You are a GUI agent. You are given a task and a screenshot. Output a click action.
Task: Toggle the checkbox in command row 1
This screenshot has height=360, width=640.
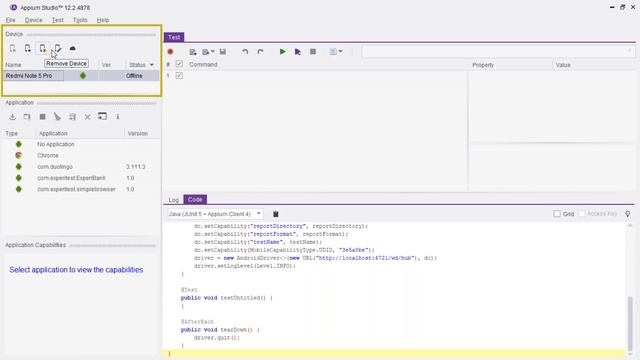(x=179, y=76)
